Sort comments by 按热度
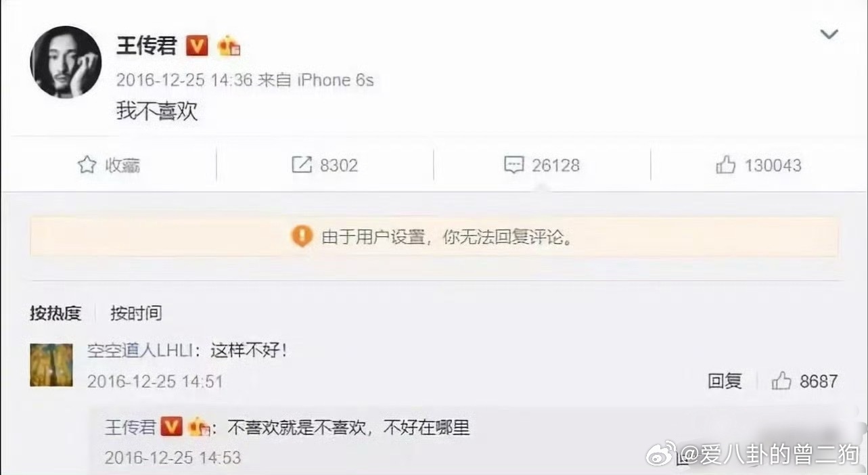 click(x=55, y=313)
